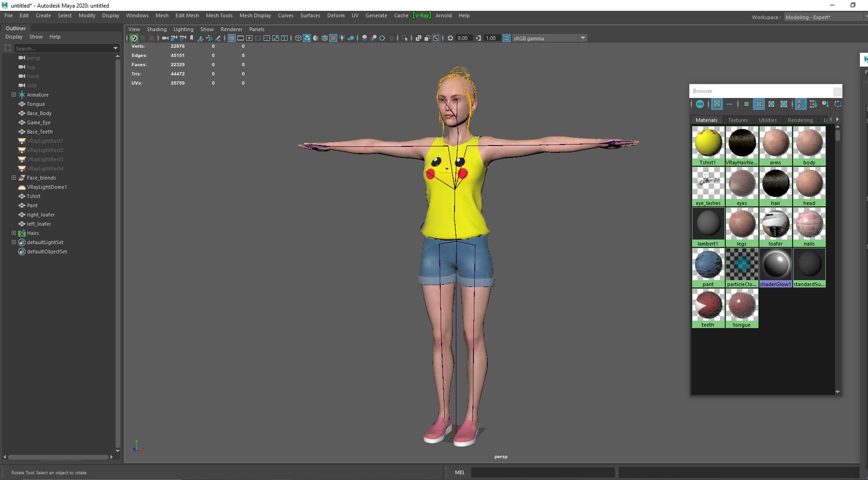Switch Browser to icon view mode
This screenshot has width=868, height=480.
tap(717, 104)
